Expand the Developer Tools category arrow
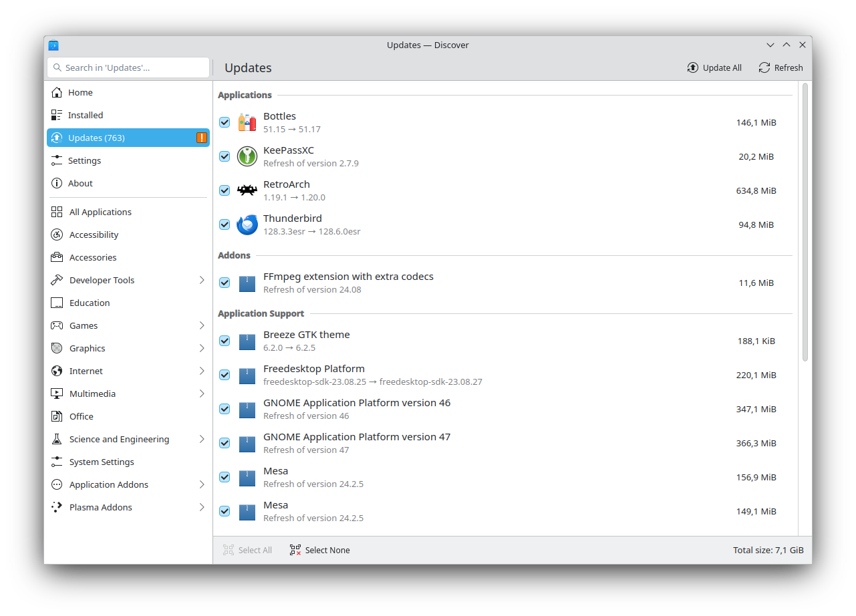The height and width of the screenshot is (616, 856). tap(202, 280)
